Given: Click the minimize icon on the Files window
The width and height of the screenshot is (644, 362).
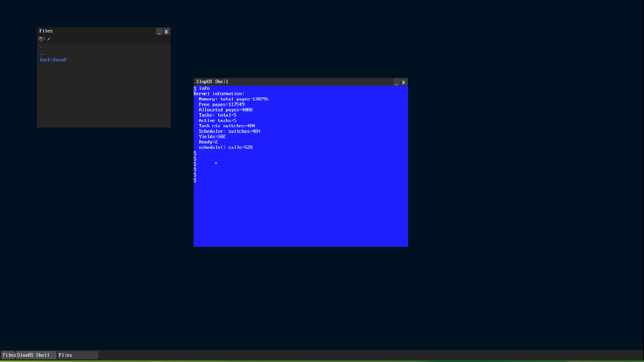Looking at the screenshot, I should (159, 31).
